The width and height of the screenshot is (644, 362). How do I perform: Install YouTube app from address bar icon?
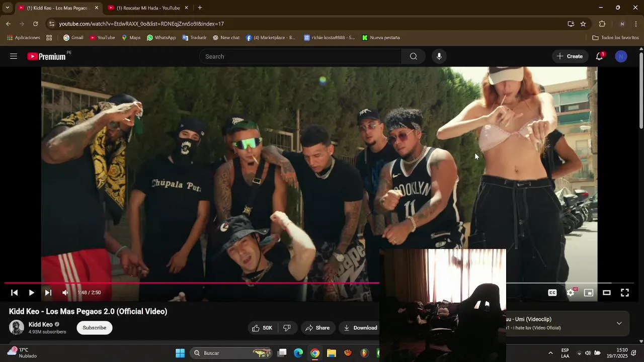coord(571,24)
